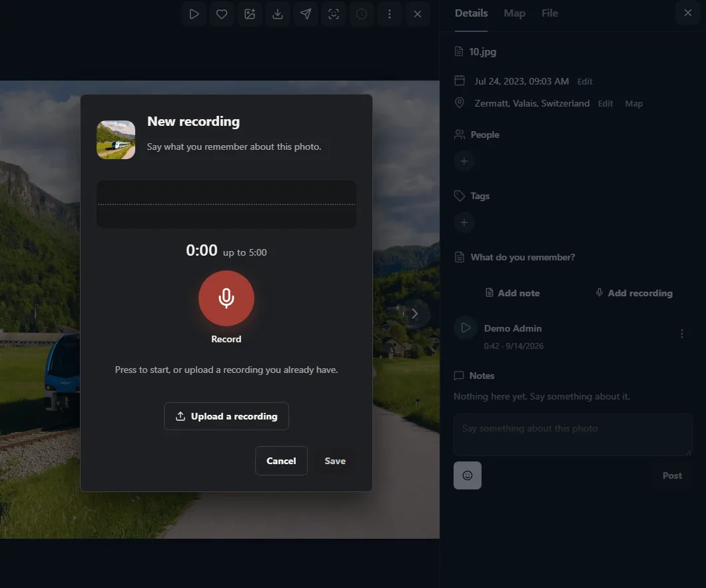
Task: Click the People section heading
Action: [x=485, y=135]
